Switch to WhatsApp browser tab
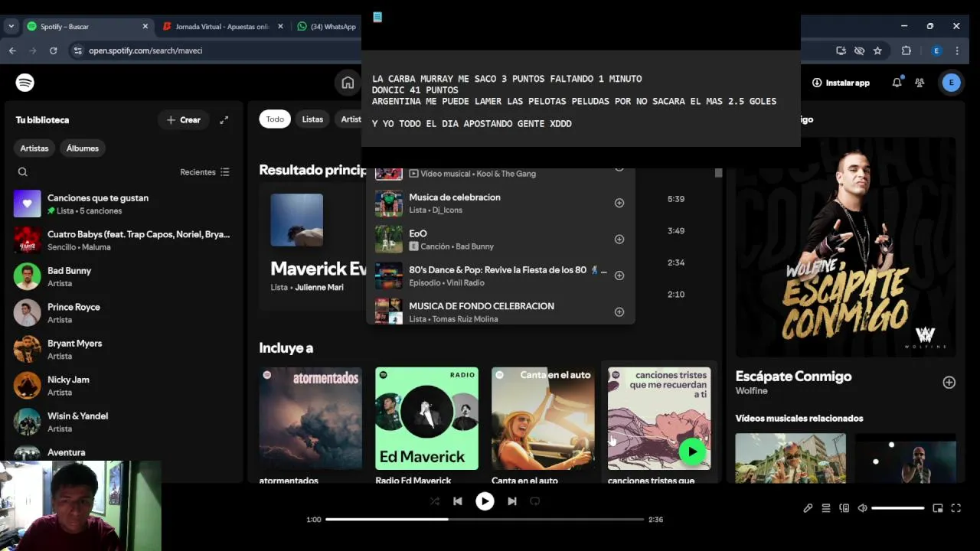 click(x=326, y=26)
